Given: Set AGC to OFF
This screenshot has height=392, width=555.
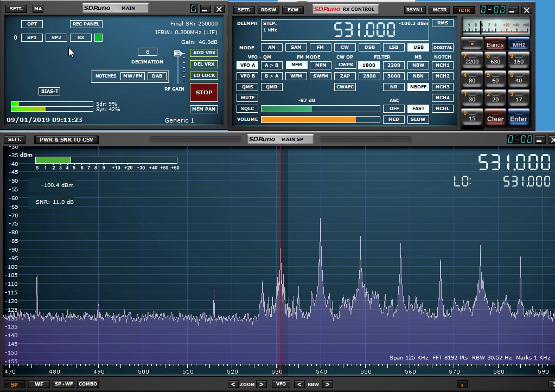Looking at the screenshot, I should click(394, 108).
